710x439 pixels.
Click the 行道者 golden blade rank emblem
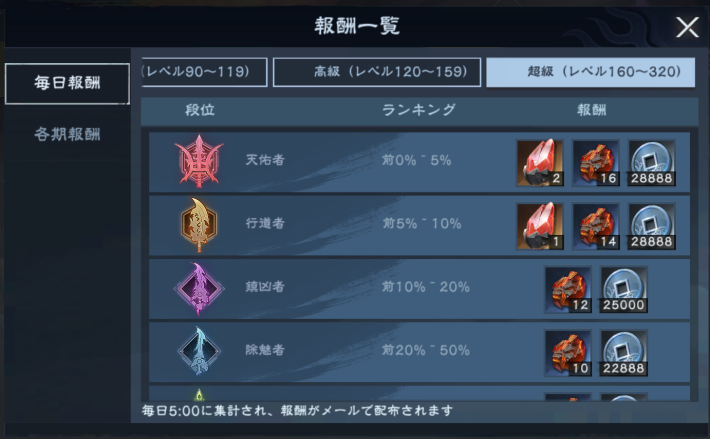(199, 224)
